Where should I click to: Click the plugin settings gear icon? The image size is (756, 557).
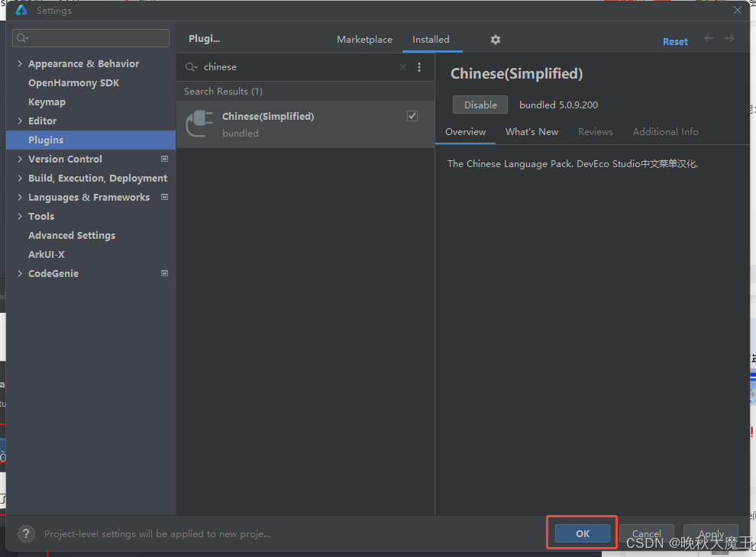coord(495,40)
